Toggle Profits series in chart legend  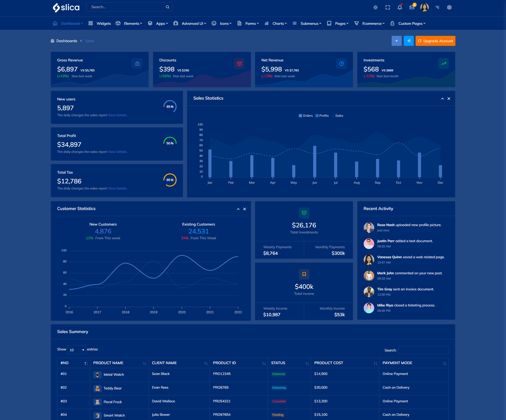point(322,116)
